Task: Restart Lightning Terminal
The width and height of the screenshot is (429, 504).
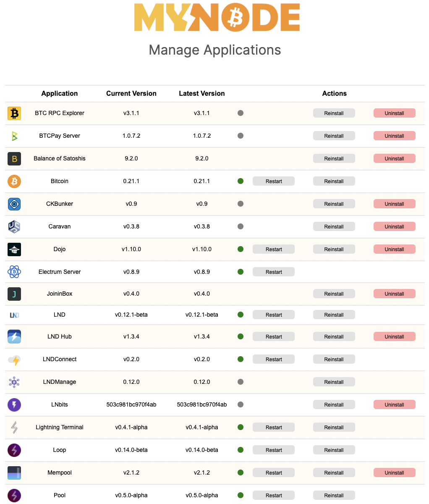Action: click(274, 427)
